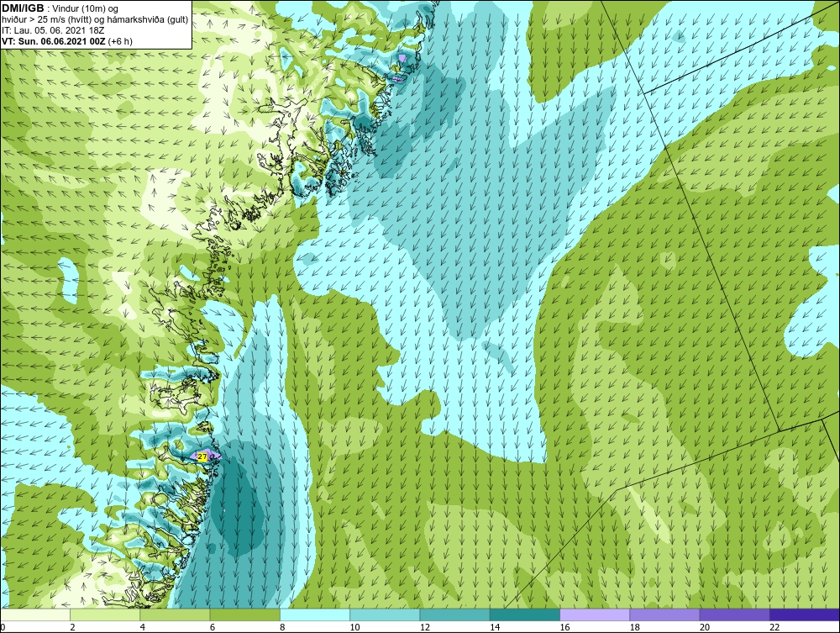This screenshot has height=633, width=840.
Task: Click the 'hviður > 25 m/s' legend description line
Action: [95, 20]
